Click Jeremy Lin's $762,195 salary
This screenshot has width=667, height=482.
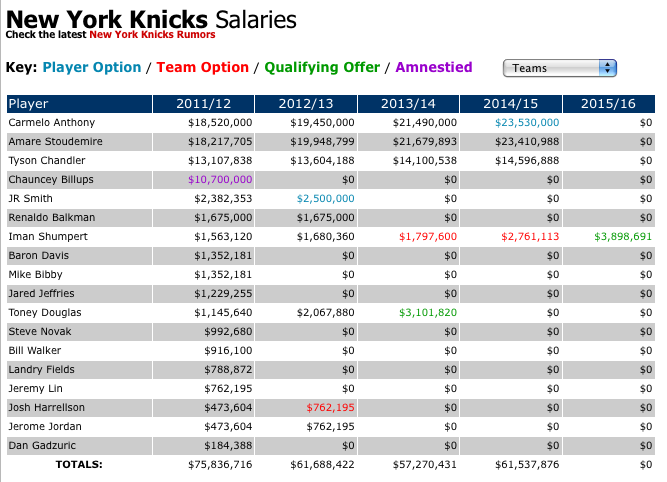(x=228, y=388)
